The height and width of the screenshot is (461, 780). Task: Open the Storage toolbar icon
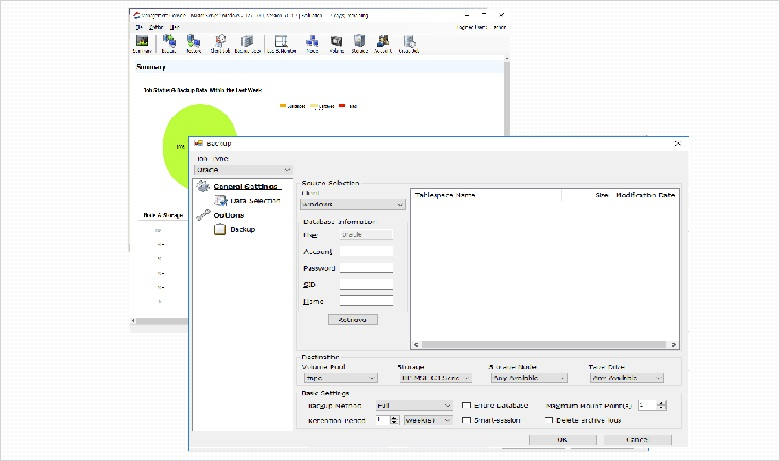(359, 44)
